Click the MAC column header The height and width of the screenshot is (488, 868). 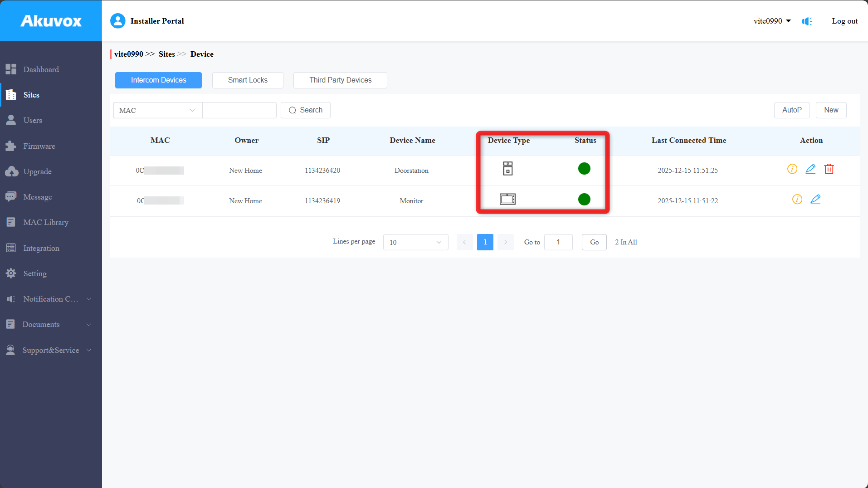[160, 141]
